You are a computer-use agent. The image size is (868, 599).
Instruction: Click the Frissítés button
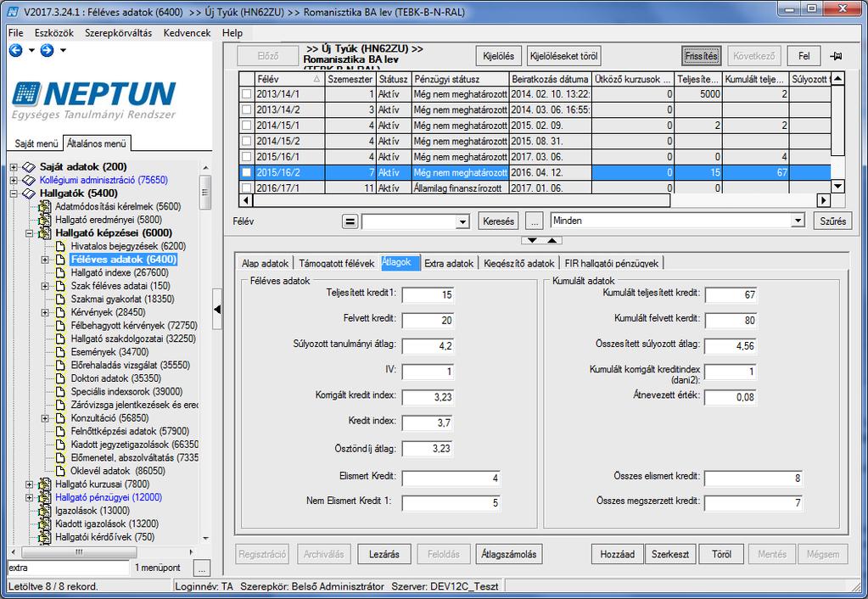tap(702, 56)
